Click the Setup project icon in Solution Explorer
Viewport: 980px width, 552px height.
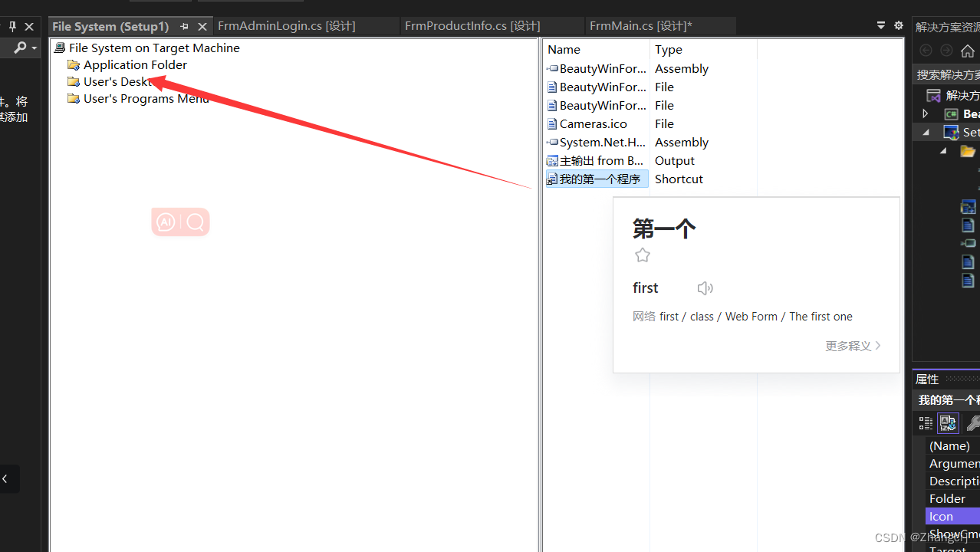952,132
